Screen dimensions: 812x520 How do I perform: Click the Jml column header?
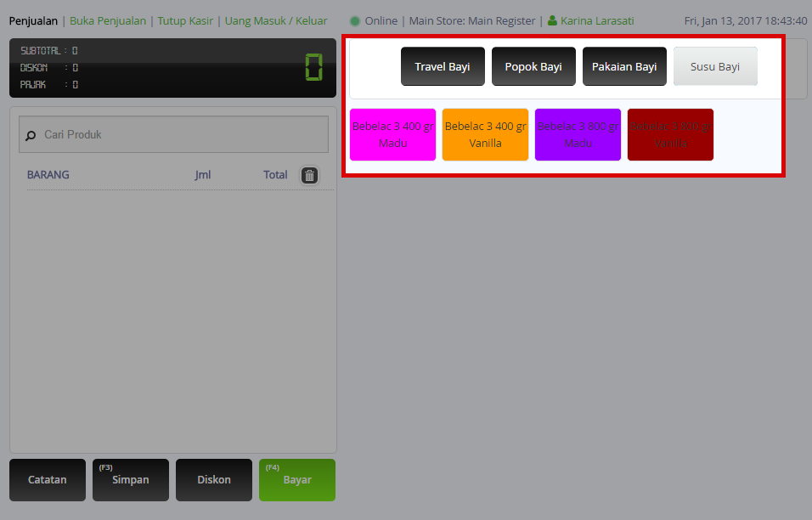click(203, 175)
